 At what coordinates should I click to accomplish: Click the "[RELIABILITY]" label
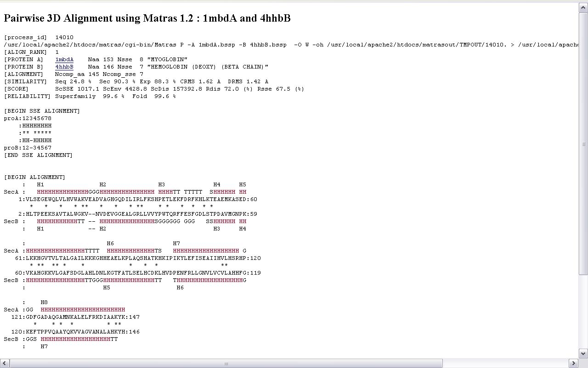click(x=28, y=96)
